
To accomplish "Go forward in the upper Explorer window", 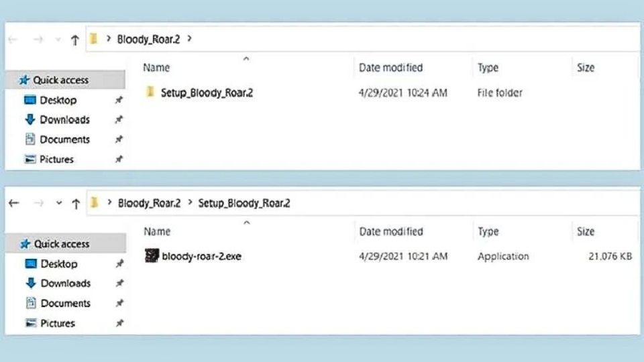I will click(x=38, y=40).
